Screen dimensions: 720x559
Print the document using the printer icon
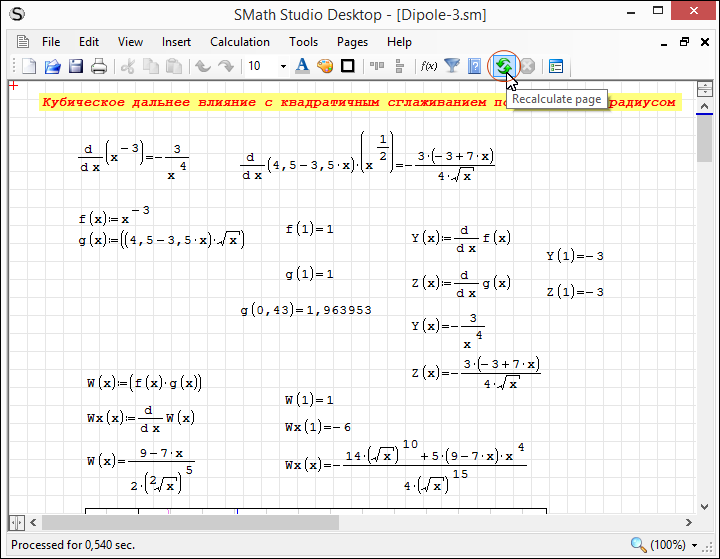pos(99,67)
